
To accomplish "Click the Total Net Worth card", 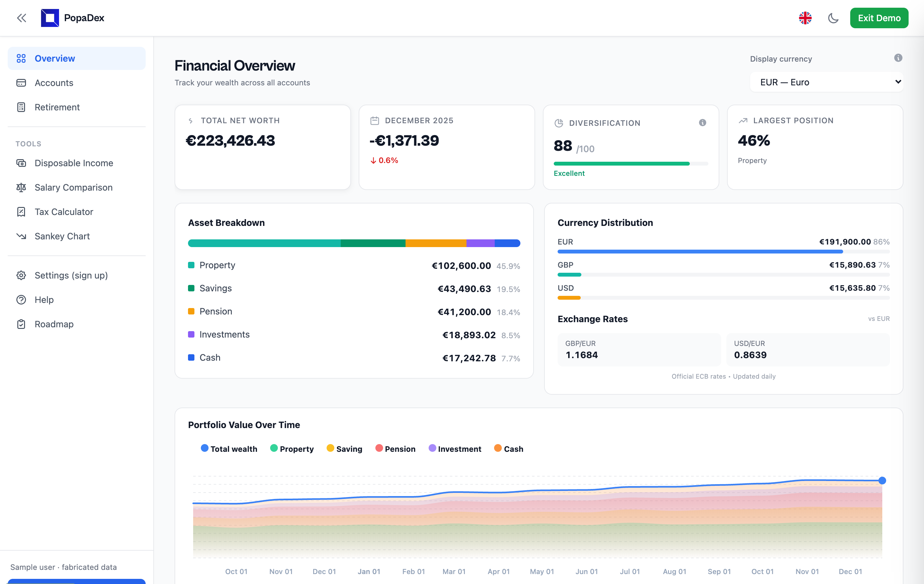I will click(262, 147).
